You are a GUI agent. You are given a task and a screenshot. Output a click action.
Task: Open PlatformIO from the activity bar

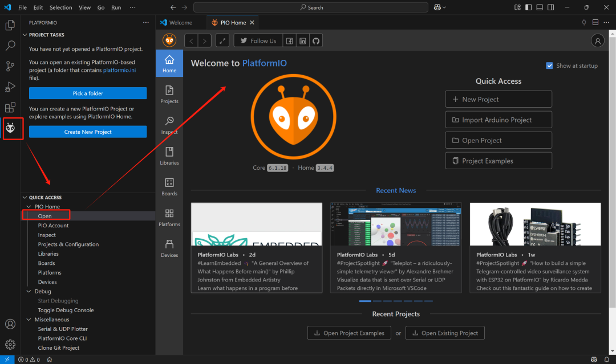13,129
